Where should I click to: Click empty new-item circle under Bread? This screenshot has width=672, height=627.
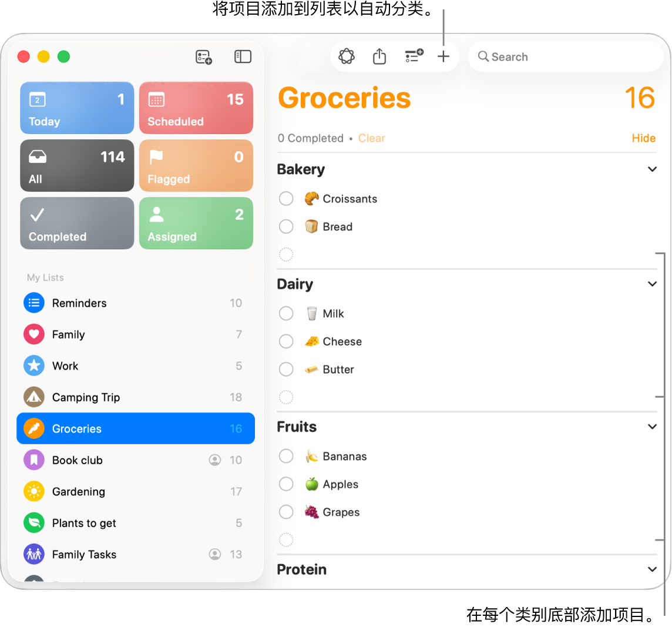286,254
